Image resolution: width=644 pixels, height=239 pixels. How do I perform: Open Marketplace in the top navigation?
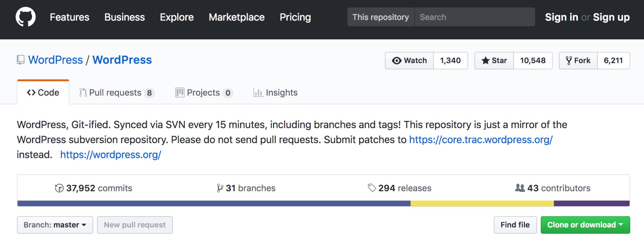pos(236,17)
